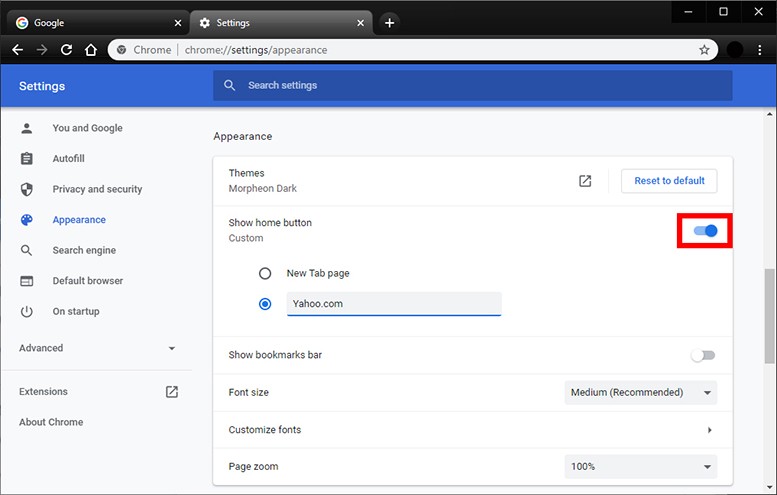Select the New Tab page radio option
This screenshot has width=777, height=495.
click(265, 273)
